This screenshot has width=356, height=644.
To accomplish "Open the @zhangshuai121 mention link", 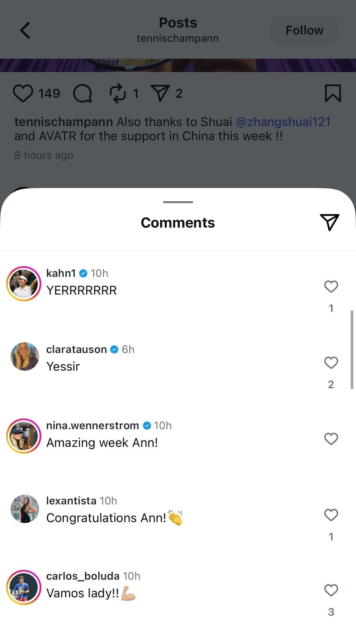I will 283,122.
